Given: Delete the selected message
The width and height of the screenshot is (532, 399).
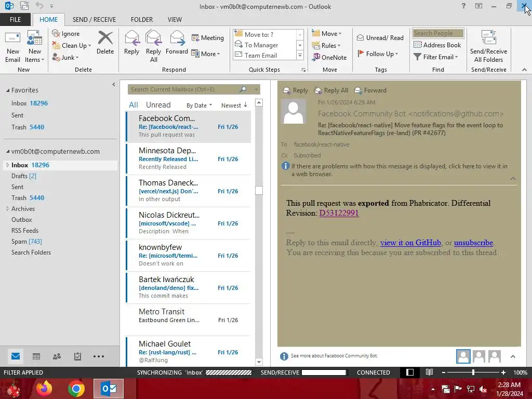Looking at the screenshot, I should point(105,43).
